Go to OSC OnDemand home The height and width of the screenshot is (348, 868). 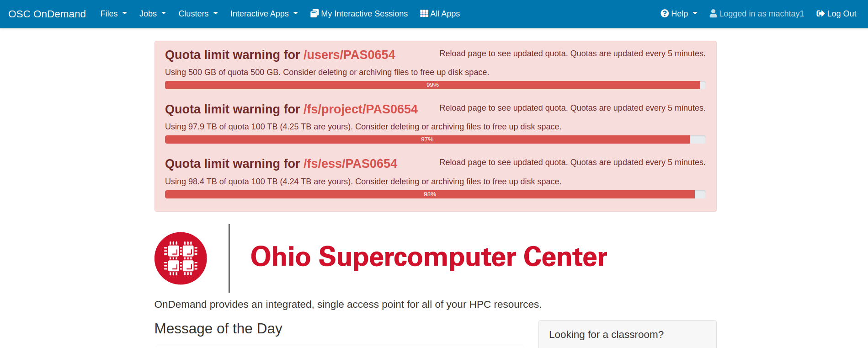(x=47, y=14)
